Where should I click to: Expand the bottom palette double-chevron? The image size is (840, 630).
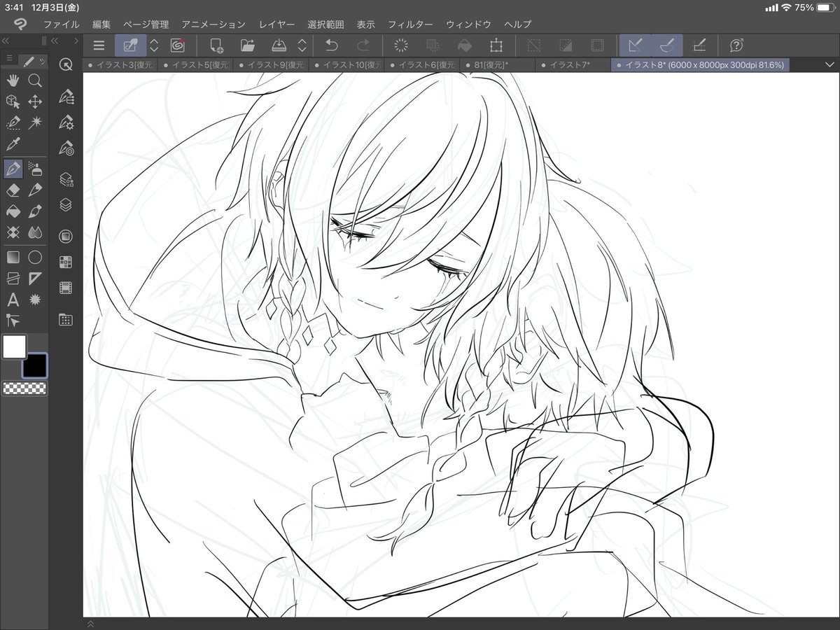pyautogui.click(x=90, y=623)
